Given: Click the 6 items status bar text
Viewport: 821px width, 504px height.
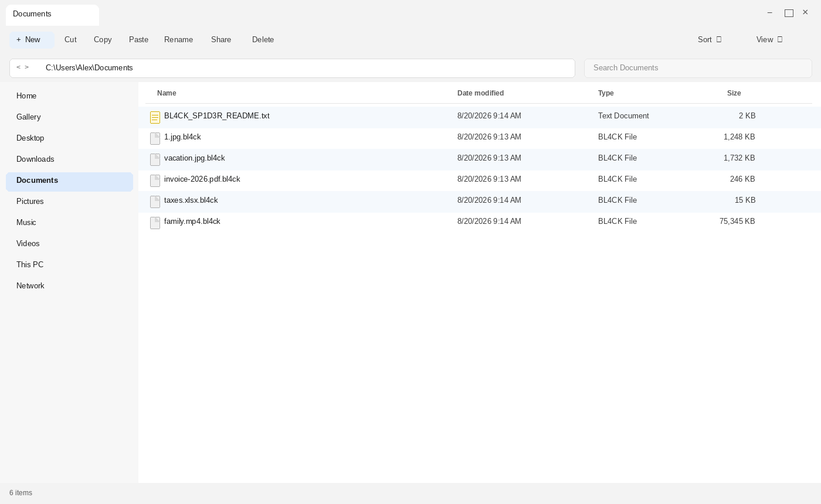Looking at the screenshot, I should (x=21, y=493).
